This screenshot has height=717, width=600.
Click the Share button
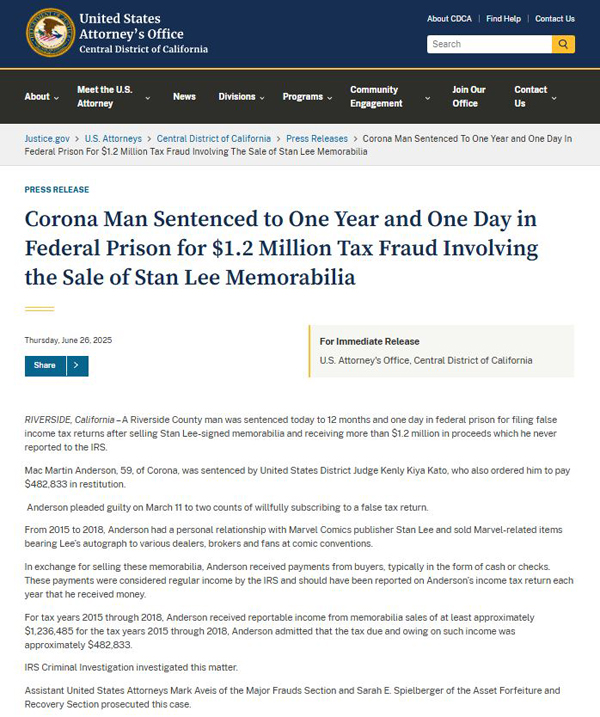[x=45, y=366]
